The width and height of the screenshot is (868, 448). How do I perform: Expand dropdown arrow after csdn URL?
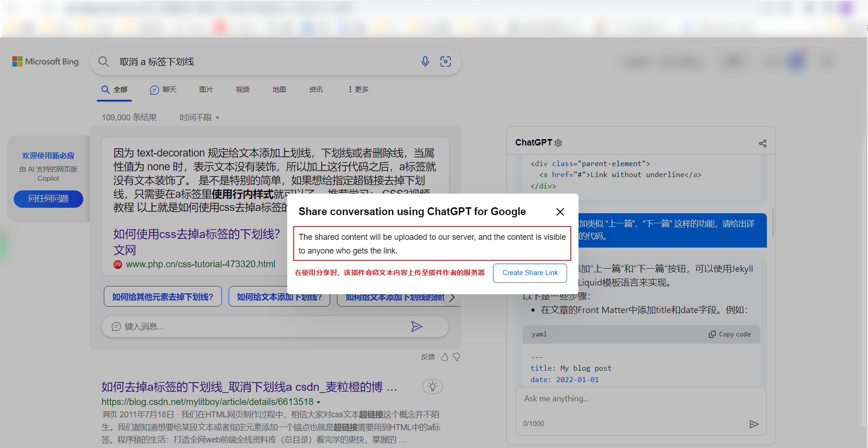[x=318, y=402]
